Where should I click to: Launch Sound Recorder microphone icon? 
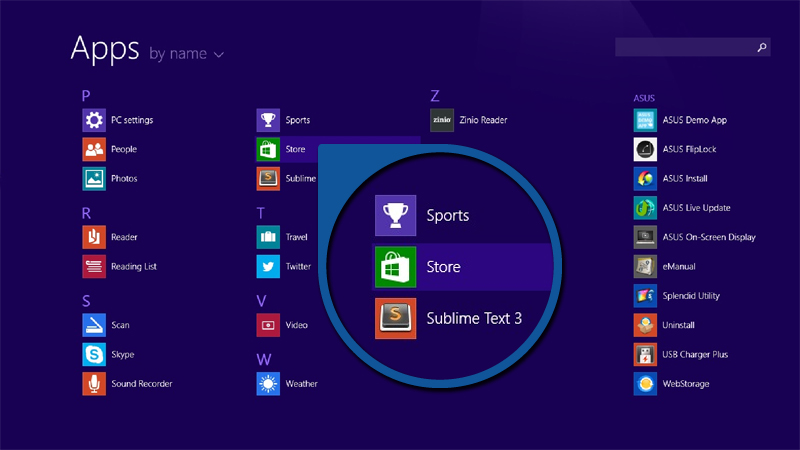[x=94, y=384]
